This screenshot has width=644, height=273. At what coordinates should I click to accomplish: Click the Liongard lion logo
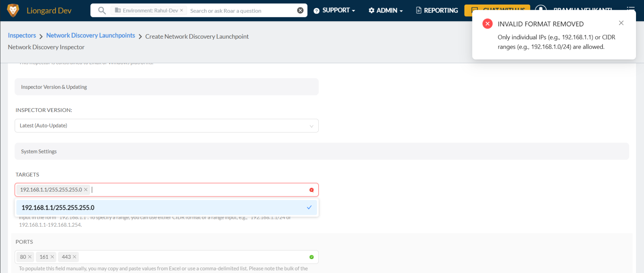[x=13, y=10]
